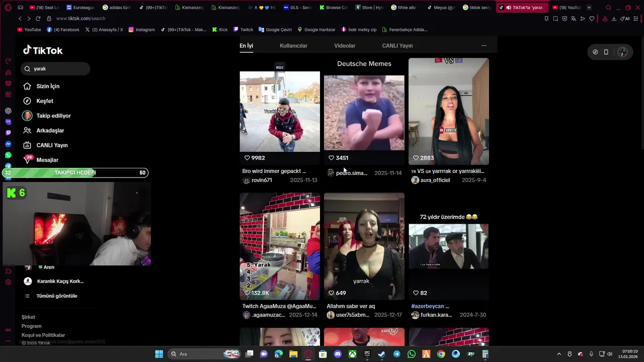Open TikTok coins icon at top right
This screenshot has width=644, height=362.
[x=595, y=52]
